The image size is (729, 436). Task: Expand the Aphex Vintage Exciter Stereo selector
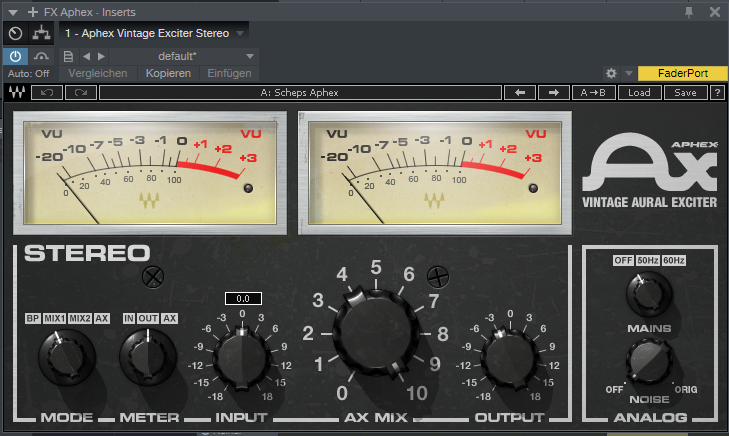click(154, 33)
